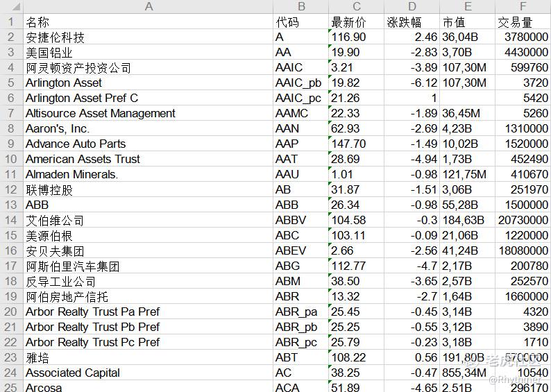Click volume cell 4430000

pyautogui.click(x=523, y=52)
